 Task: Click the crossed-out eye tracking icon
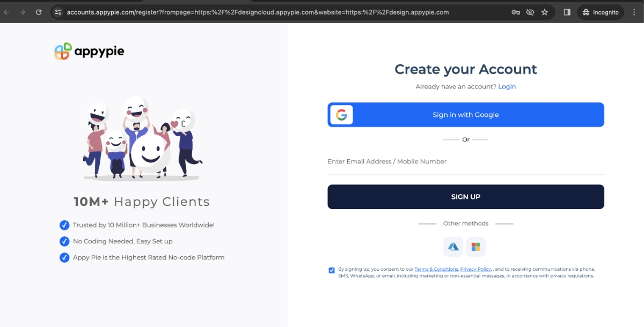click(x=530, y=12)
